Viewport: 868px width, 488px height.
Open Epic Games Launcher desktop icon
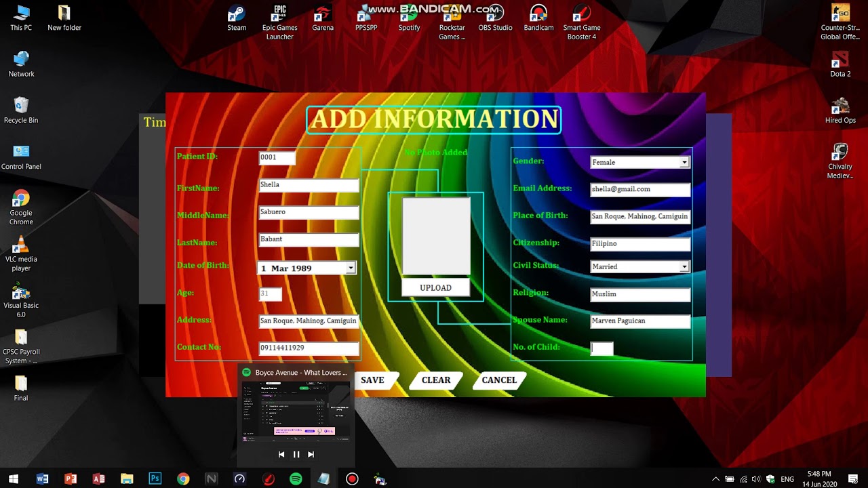pos(279,22)
